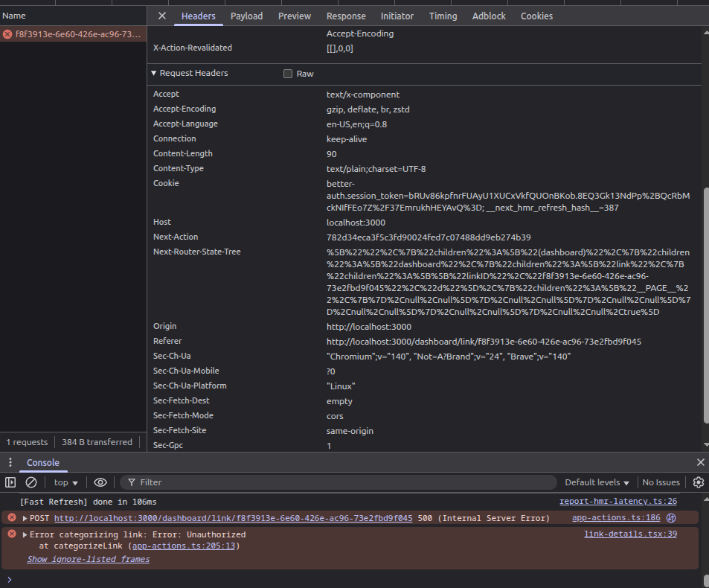Toggle the console sidebar
Image resolution: width=709 pixels, height=588 pixels.
click(10, 482)
